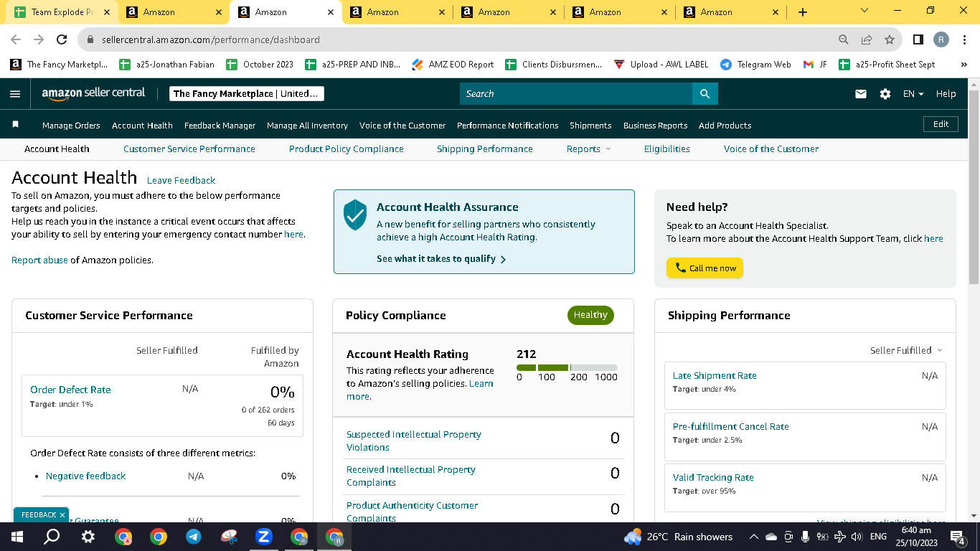Click the search magnifier button
This screenshot has height=551, width=980.
705,94
